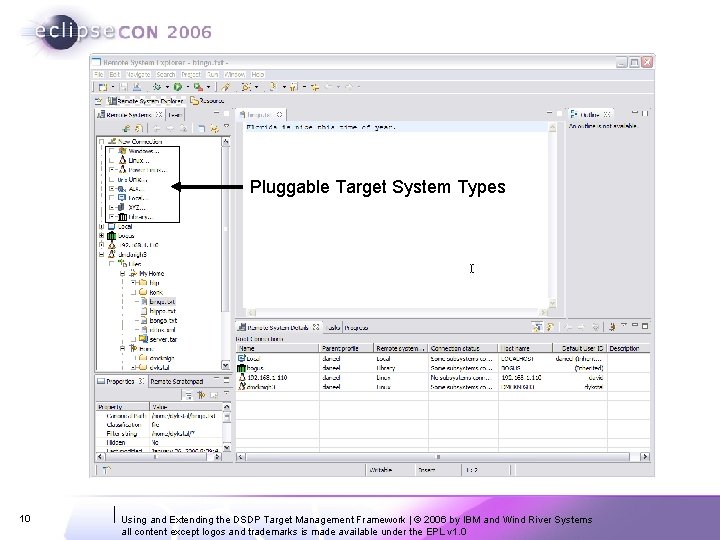Select Windows connection type entry
720x540 pixels.
pos(139,151)
